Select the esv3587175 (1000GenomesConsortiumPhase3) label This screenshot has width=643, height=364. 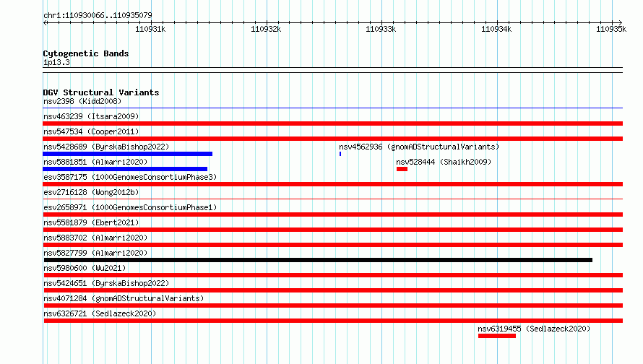[x=130, y=177]
